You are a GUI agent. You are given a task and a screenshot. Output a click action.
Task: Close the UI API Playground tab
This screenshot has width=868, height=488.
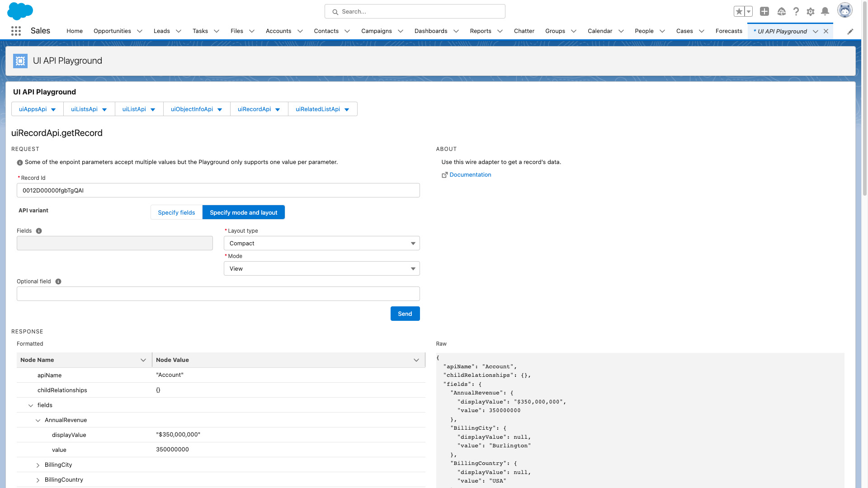pos(826,31)
